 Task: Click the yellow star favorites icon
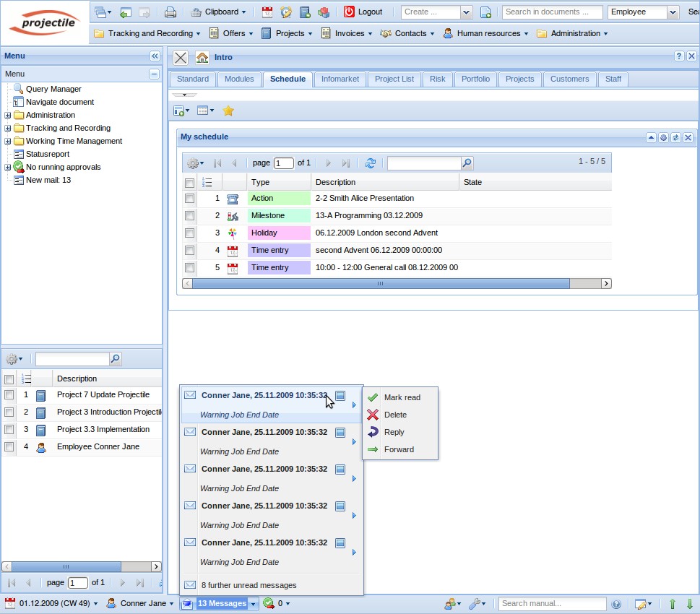pyautogui.click(x=228, y=111)
